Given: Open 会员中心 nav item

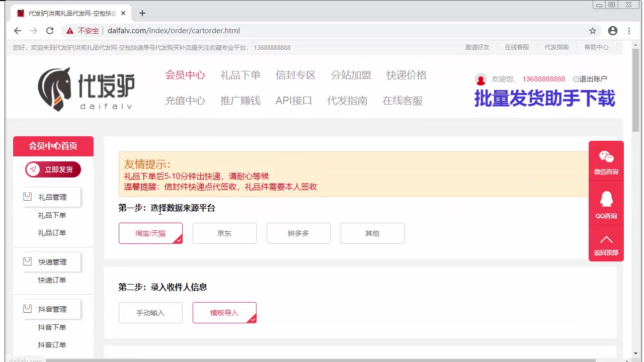Looking at the screenshot, I should pyautogui.click(x=185, y=75).
